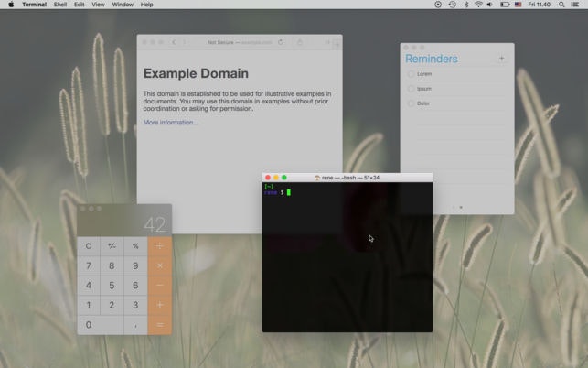Viewport: 588px width, 368px height.
Task: Click the Calculator 7 key
Action: pyautogui.click(x=89, y=265)
